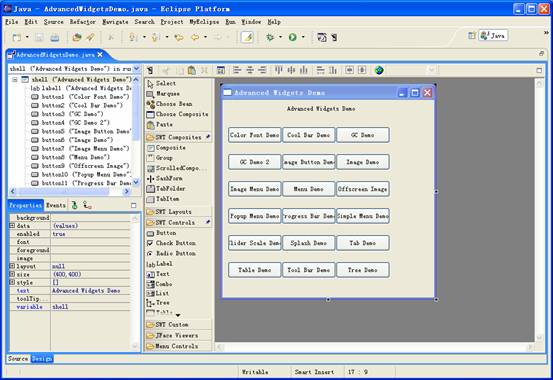Select the Tree widget in palette

pos(158,303)
